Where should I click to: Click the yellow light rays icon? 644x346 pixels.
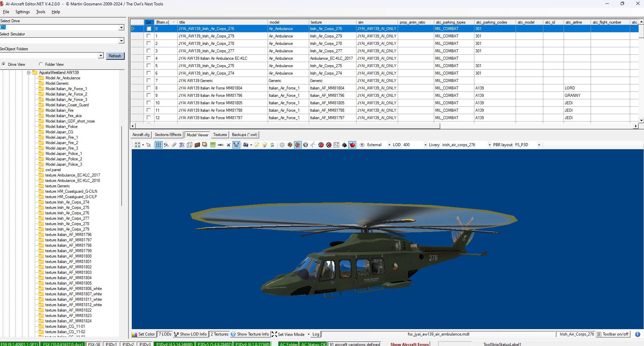coord(257,145)
